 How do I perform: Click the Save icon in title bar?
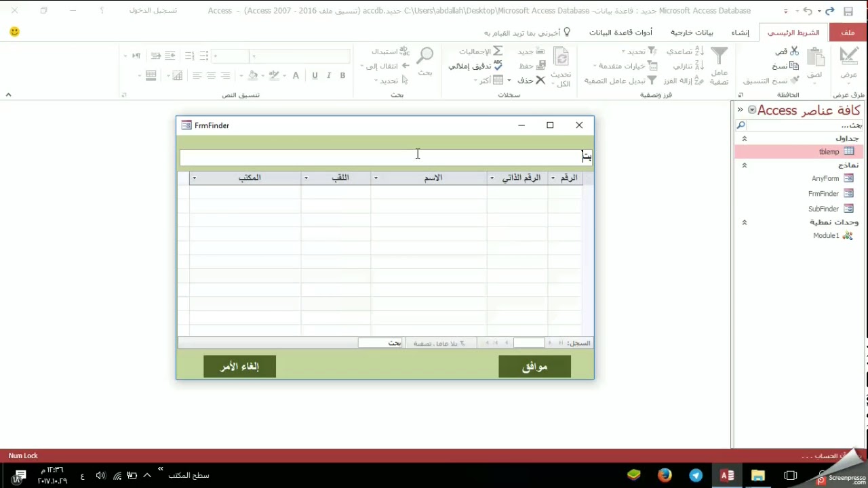848,11
